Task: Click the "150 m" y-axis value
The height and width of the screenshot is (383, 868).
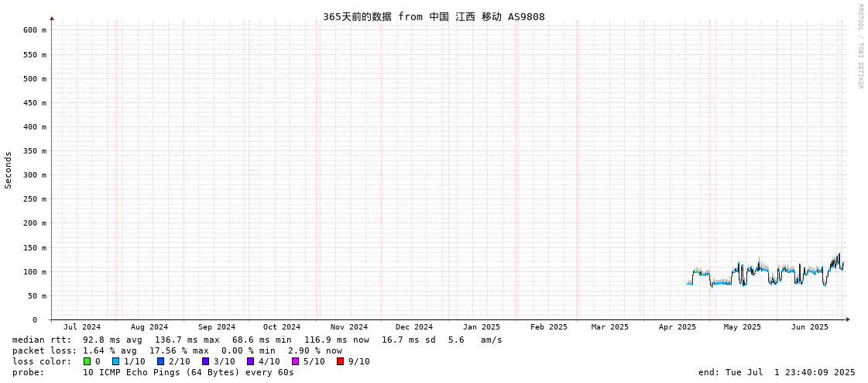Action: [34, 247]
